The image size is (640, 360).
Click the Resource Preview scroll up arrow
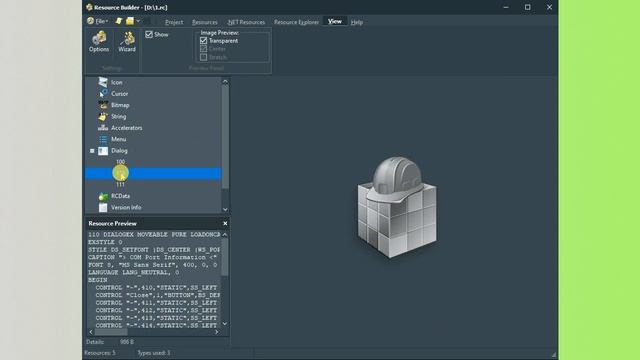coord(225,235)
